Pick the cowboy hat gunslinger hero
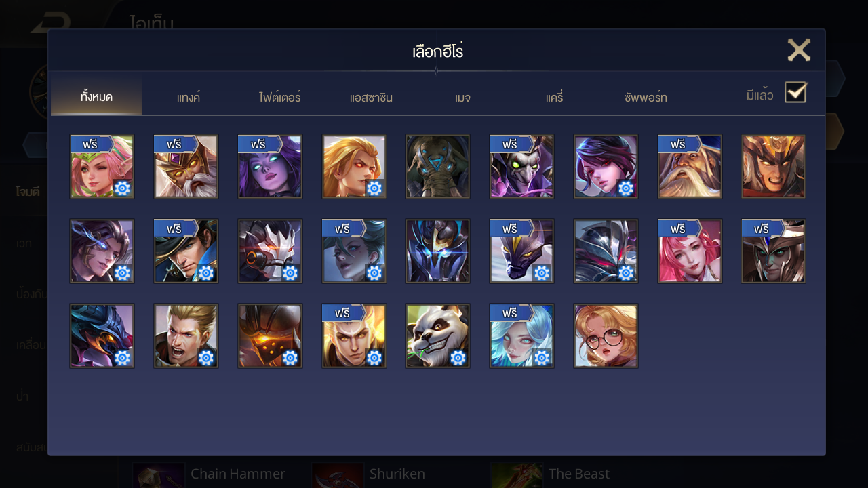Viewport: 868px width, 488px height. click(186, 251)
